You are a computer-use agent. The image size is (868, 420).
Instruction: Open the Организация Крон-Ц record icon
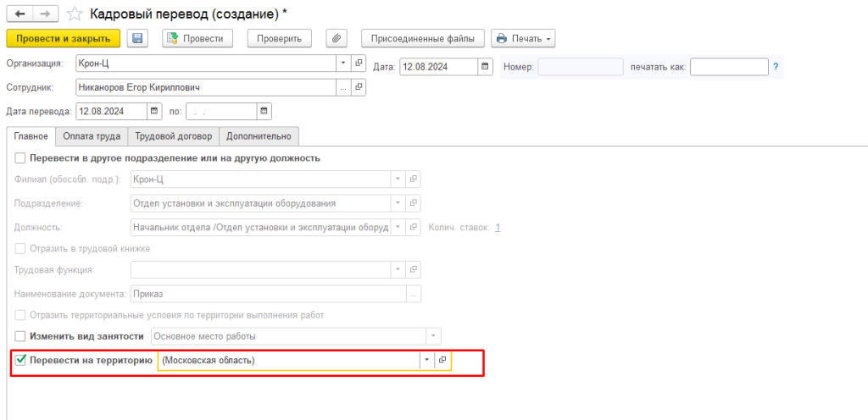[359, 64]
